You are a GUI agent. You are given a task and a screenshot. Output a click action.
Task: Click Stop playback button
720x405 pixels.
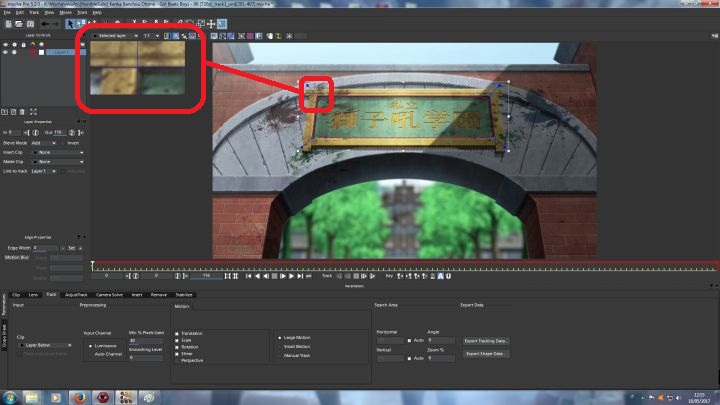pos(274,276)
